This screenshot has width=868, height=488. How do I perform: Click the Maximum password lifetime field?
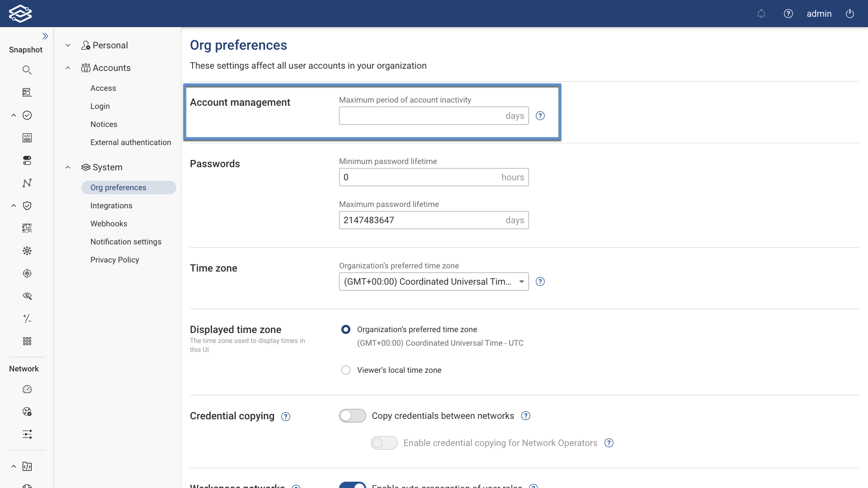[x=420, y=220]
